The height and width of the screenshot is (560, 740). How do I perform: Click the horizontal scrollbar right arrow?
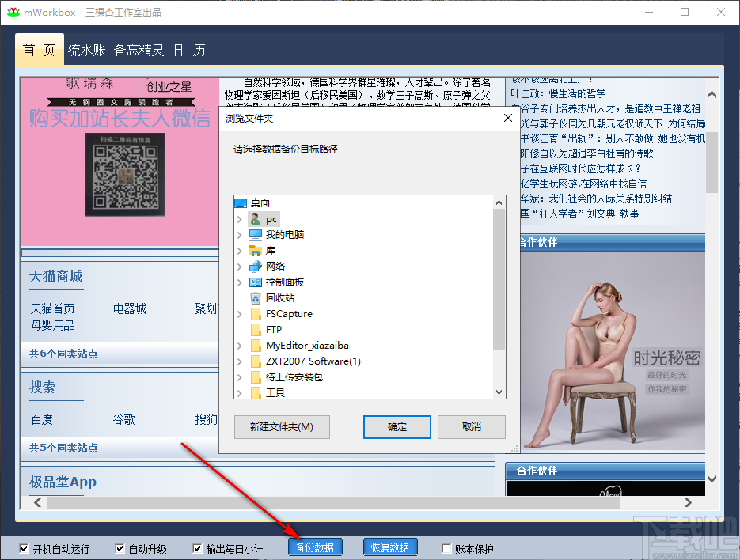click(x=688, y=503)
